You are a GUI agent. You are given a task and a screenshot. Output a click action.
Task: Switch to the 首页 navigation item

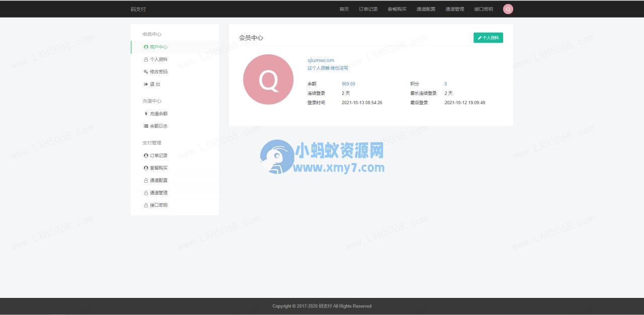344,9
